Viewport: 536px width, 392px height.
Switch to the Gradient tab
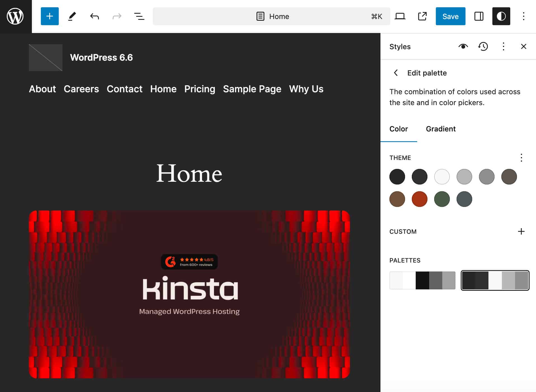(x=441, y=129)
